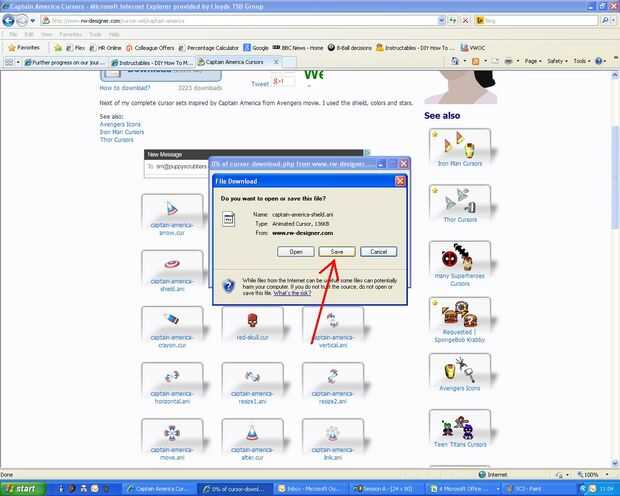The height and width of the screenshot is (496, 620).
Task: Click the Print icon in command bar
Action: [x=508, y=61]
